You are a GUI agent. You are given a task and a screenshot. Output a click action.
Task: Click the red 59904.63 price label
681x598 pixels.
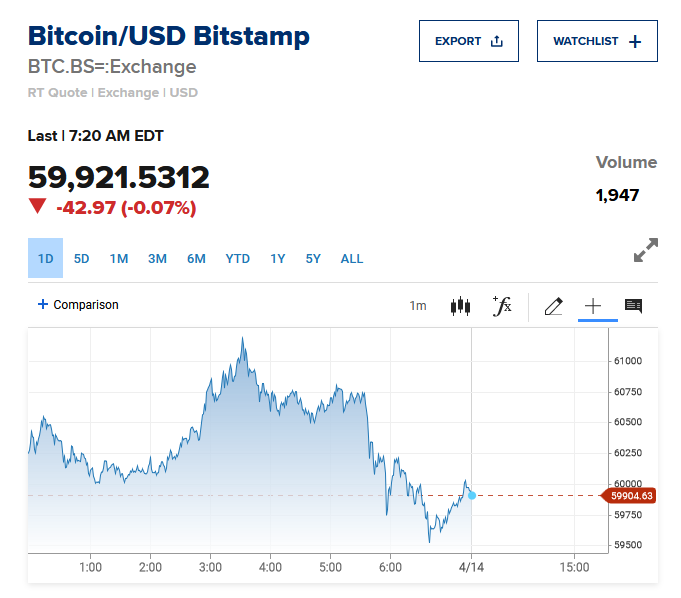pos(630,495)
